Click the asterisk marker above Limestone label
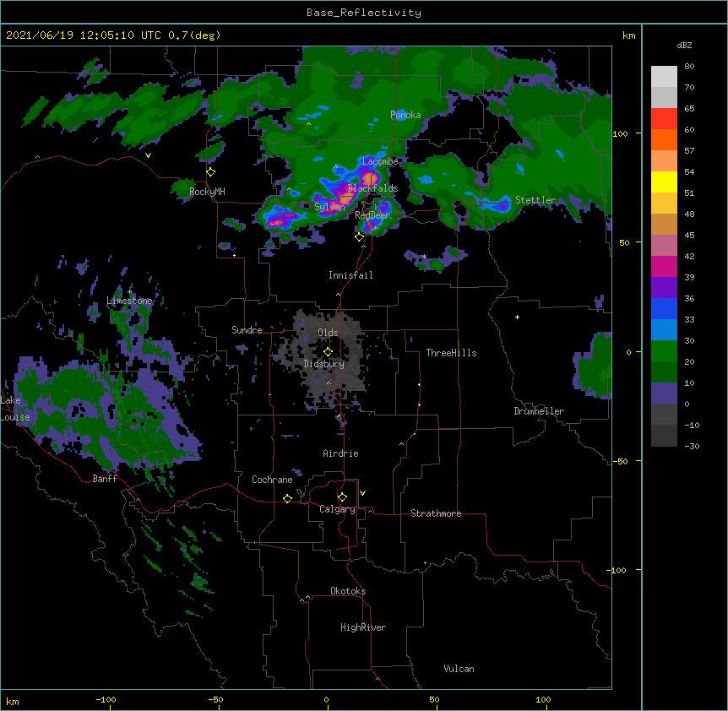 click(129, 292)
